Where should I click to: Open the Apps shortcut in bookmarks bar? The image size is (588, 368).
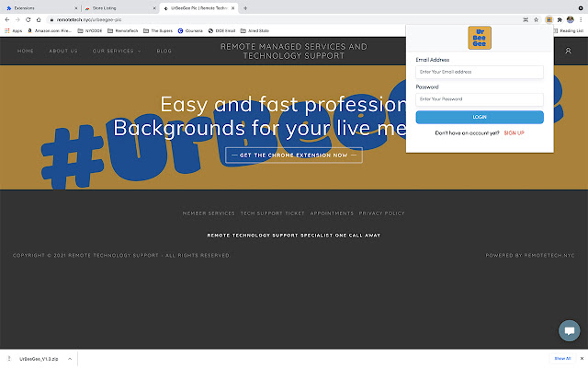pyautogui.click(x=13, y=30)
